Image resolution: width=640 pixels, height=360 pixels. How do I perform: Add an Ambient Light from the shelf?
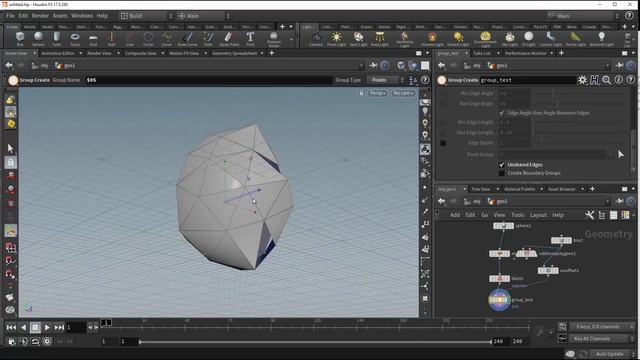601,39
